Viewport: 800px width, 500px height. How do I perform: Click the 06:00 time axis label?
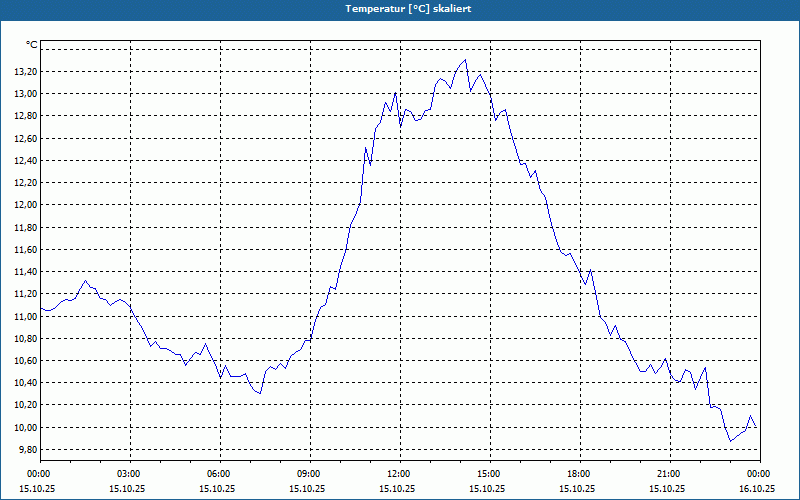(219, 474)
